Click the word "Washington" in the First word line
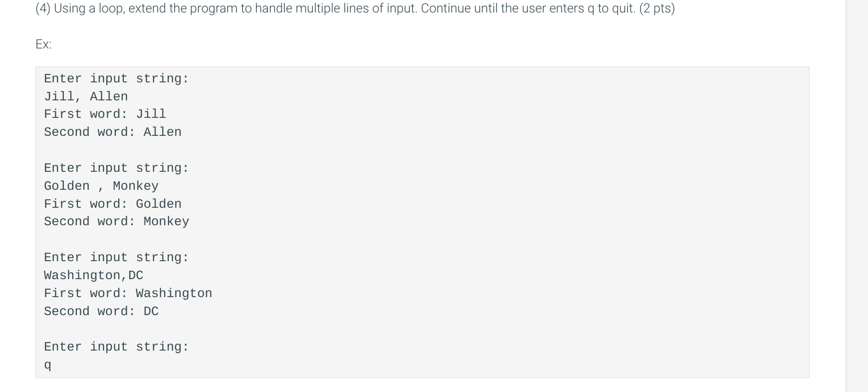The width and height of the screenshot is (868, 392). click(174, 293)
